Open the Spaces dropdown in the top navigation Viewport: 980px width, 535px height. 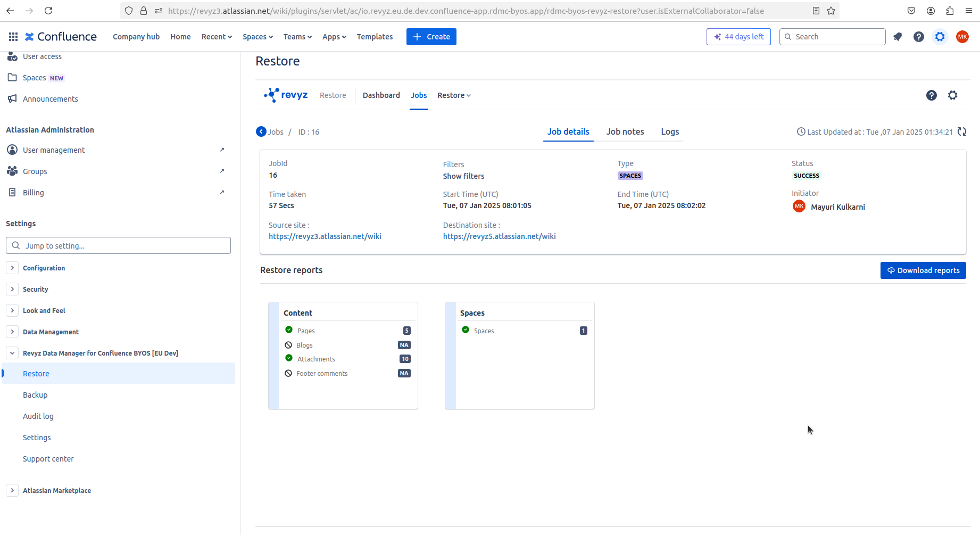[258, 37]
